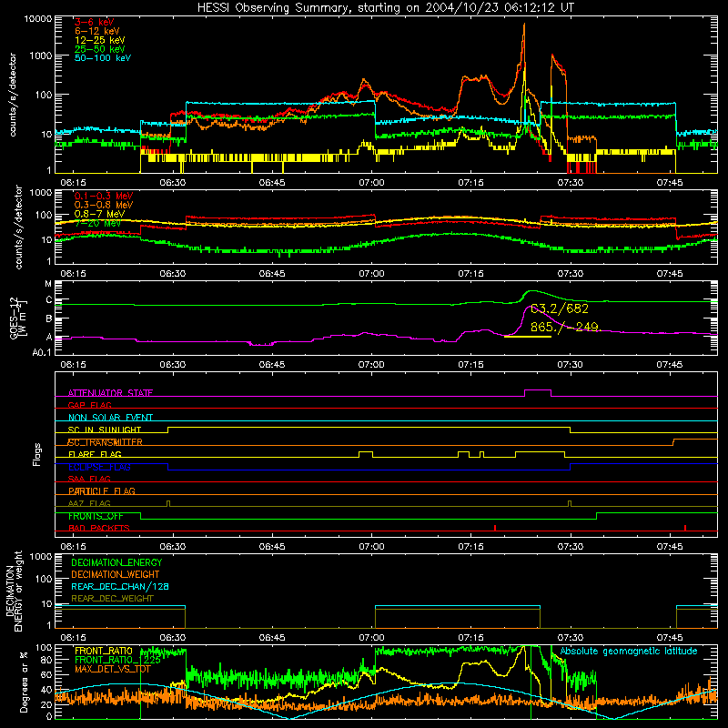Click the 06:30 time label under GOES panel
This screenshot has width=728, height=728.
[173, 365]
